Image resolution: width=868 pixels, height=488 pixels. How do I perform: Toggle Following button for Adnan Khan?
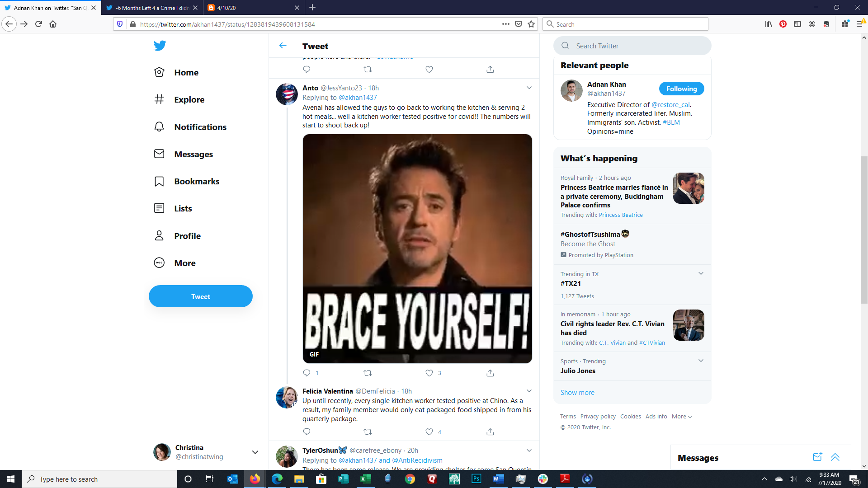click(681, 89)
